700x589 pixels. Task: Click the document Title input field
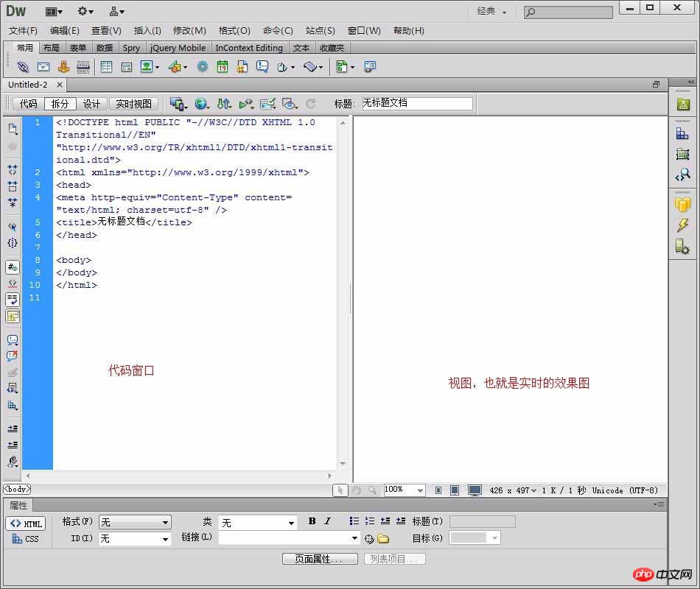[x=416, y=104]
